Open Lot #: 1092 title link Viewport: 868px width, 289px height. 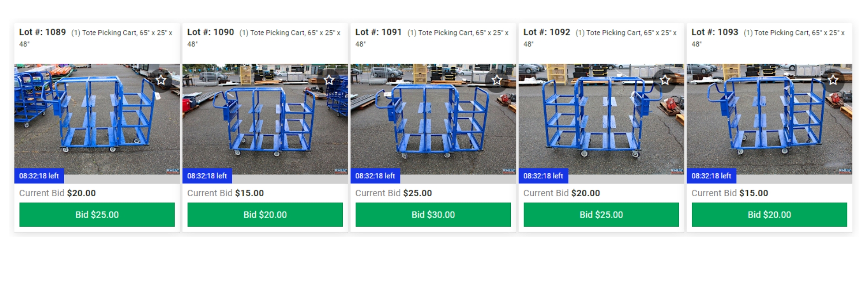pyautogui.click(x=547, y=32)
